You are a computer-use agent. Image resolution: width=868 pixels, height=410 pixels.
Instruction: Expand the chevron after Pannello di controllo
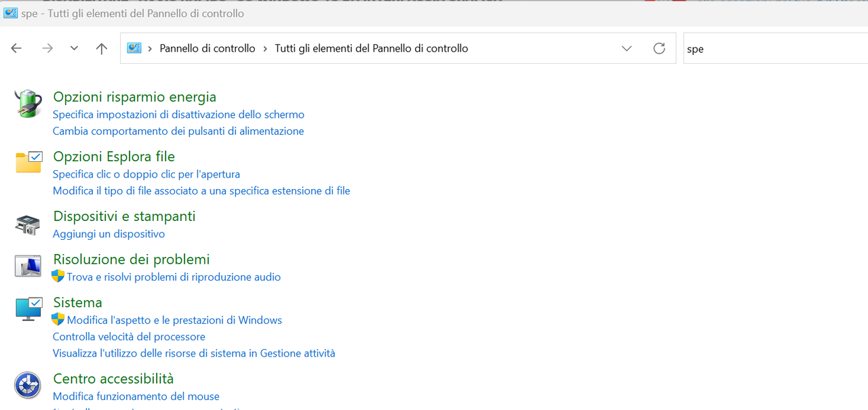click(265, 48)
